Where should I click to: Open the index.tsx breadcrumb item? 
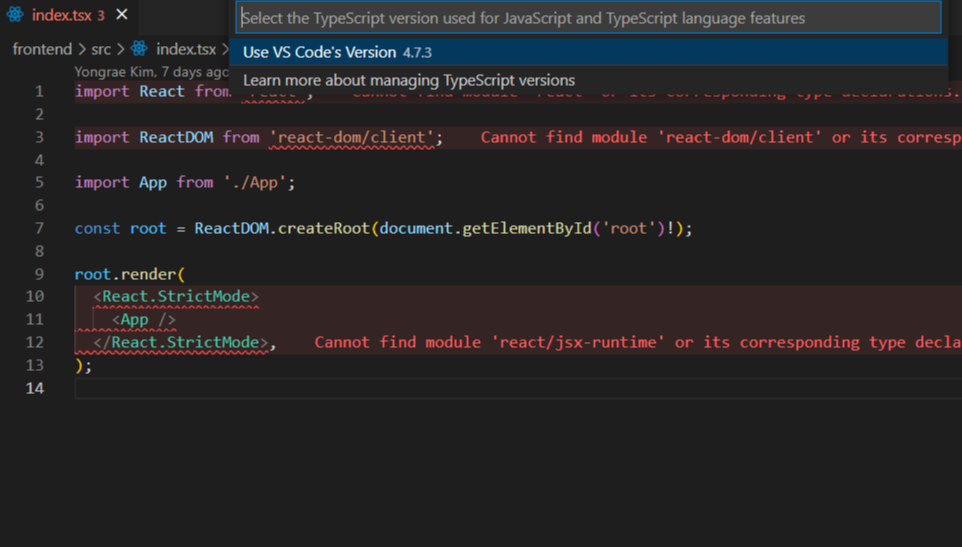coord(186,49)
